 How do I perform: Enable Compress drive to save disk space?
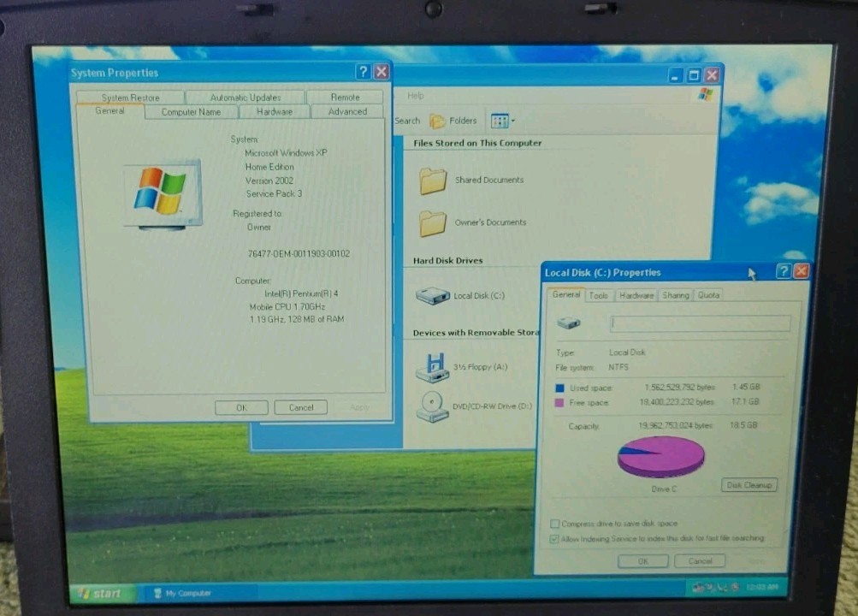click(x=554, y=524)
